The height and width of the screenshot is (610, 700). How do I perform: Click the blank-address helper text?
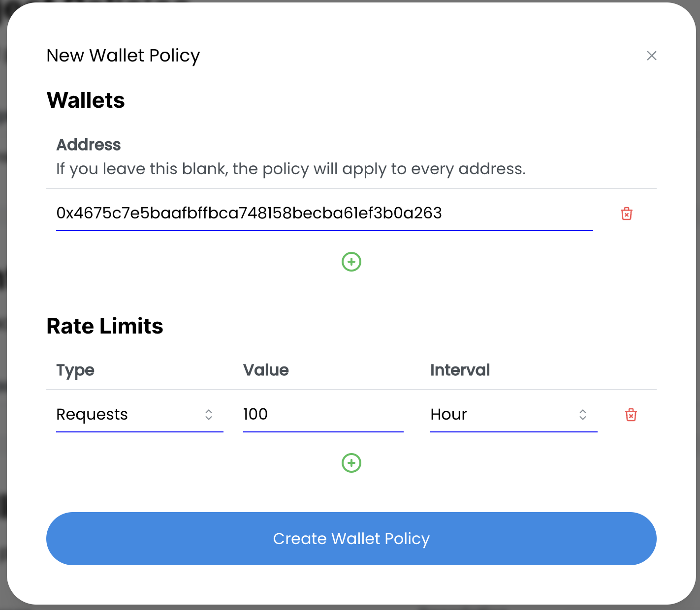pos(290,169)
